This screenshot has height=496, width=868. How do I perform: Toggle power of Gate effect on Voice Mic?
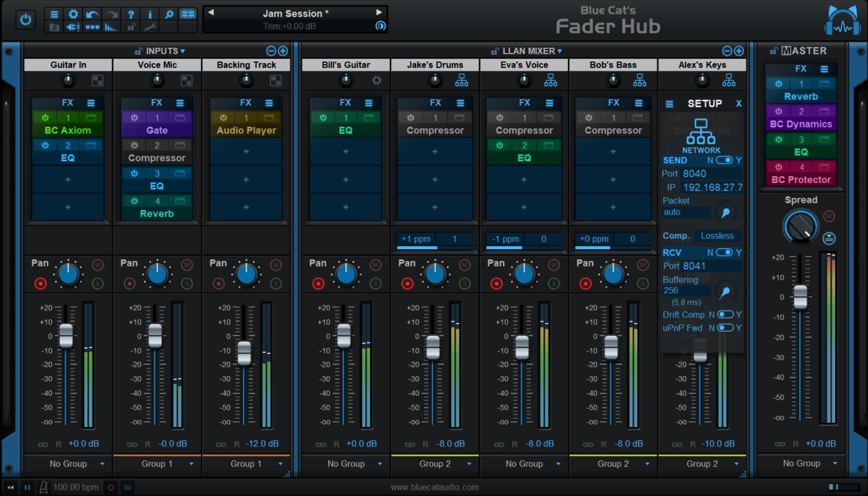click(135, 117)
